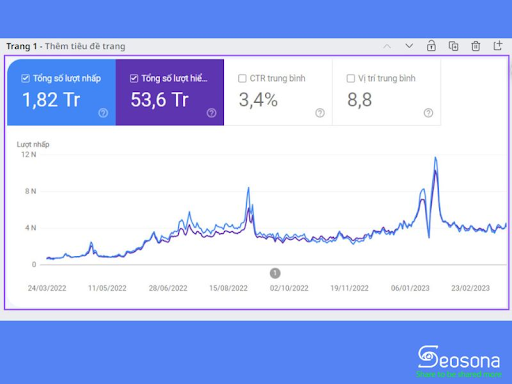
Task: Click the 8,8 average position value
Action: (360, 100)
